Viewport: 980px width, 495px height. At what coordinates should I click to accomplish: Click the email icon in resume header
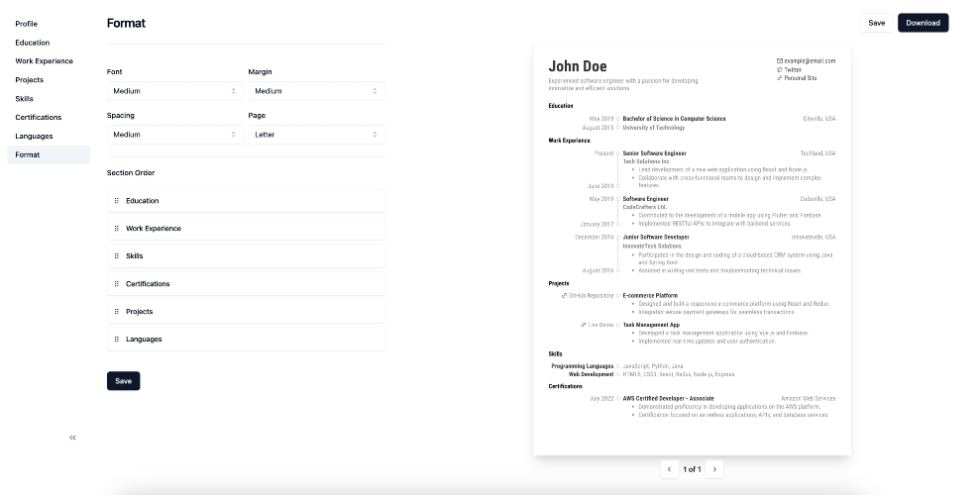(x=780, y=61)
